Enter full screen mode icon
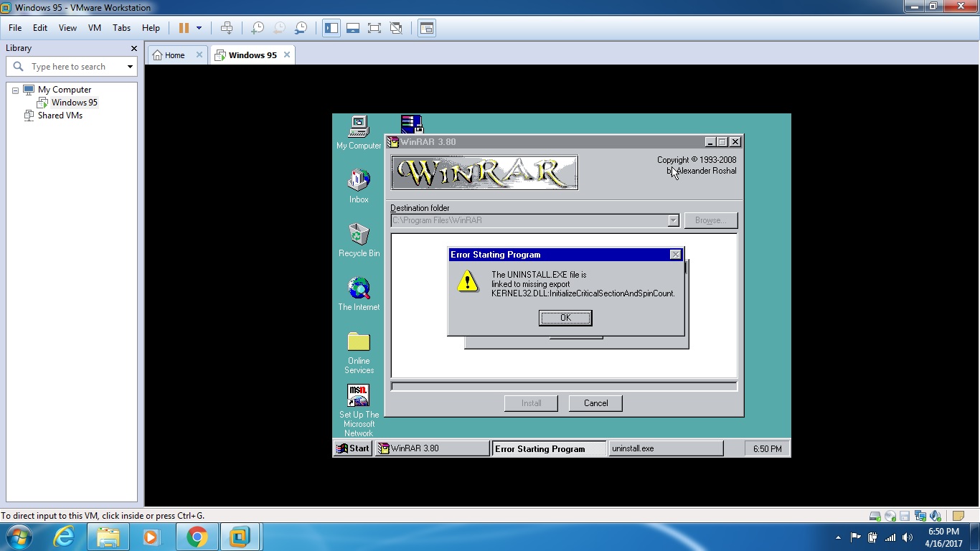Viewport: 980px width, 551px height. (x=374, y=28)
